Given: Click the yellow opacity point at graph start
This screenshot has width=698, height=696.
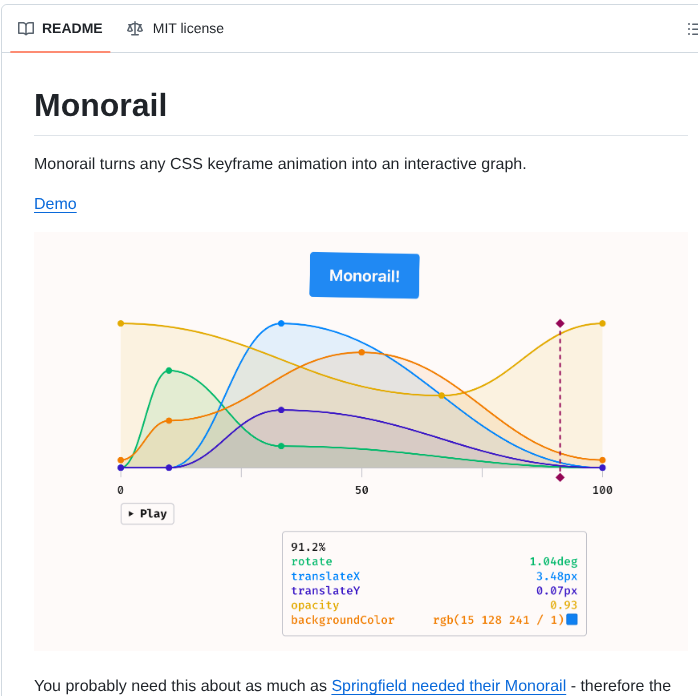Looking at the screenshot, I should pyautogui.click(x=121, y=324).
